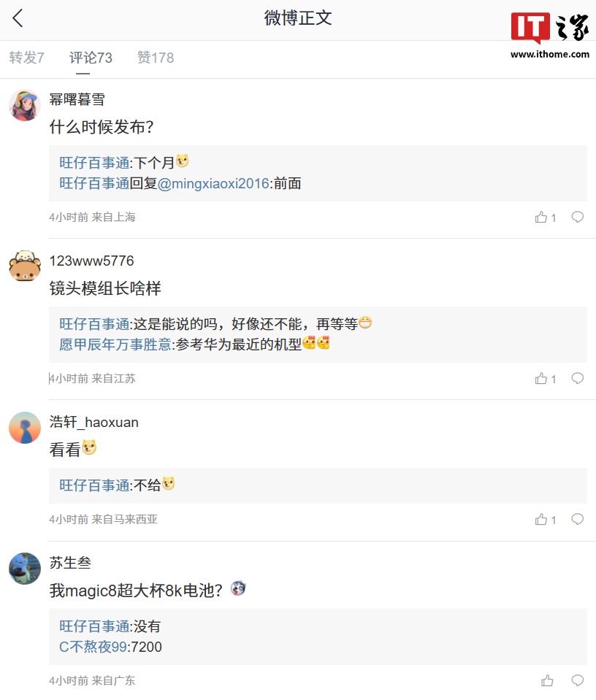Viewport: 596px width, 700px height.
Task: Like 幂曙暮雪's comment with thumbs-up
Action: 541,218
